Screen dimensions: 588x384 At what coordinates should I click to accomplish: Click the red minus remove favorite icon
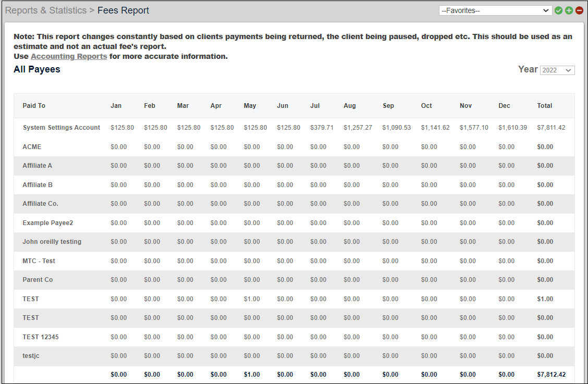click(x=579, y=10)
